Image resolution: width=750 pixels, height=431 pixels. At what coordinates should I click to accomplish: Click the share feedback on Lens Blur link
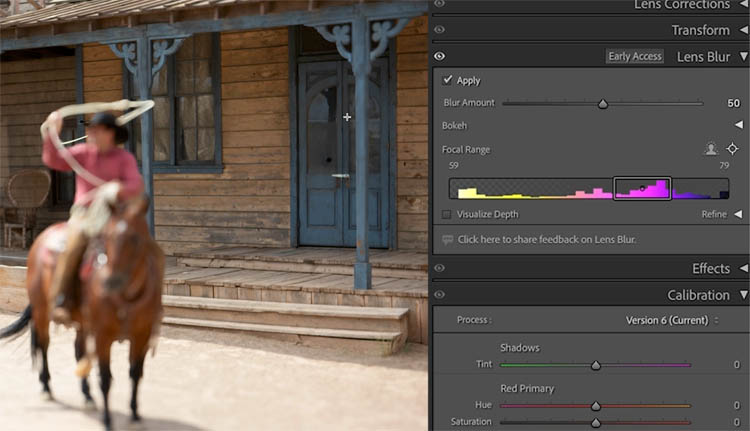tap(547, 240)
